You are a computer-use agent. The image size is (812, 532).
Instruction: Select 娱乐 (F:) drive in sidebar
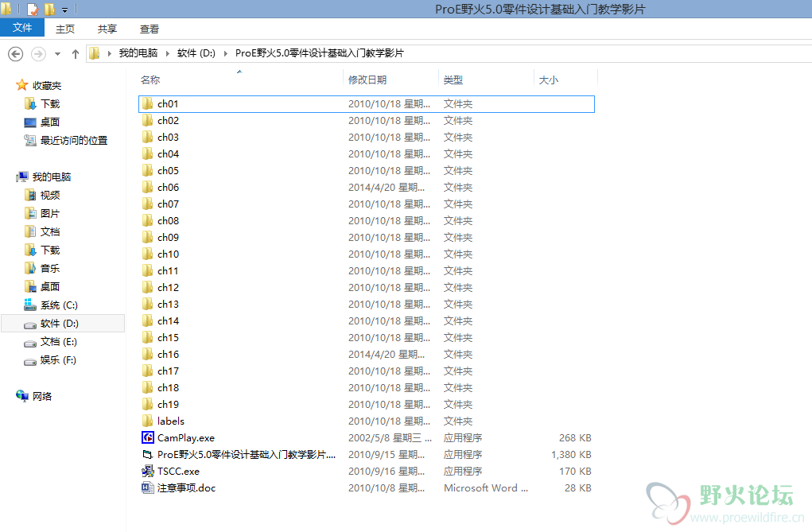[x=58, y=360]
